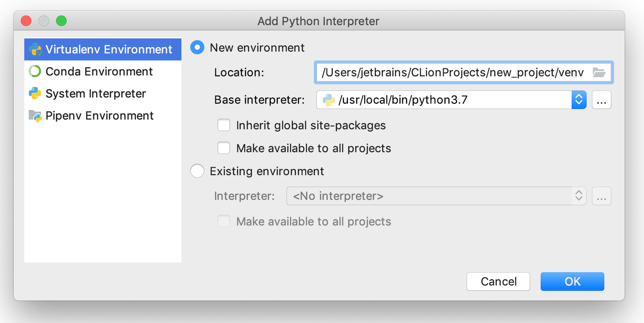644x323 pixels.
Task: Click the Cancel button
Action: 498,281
